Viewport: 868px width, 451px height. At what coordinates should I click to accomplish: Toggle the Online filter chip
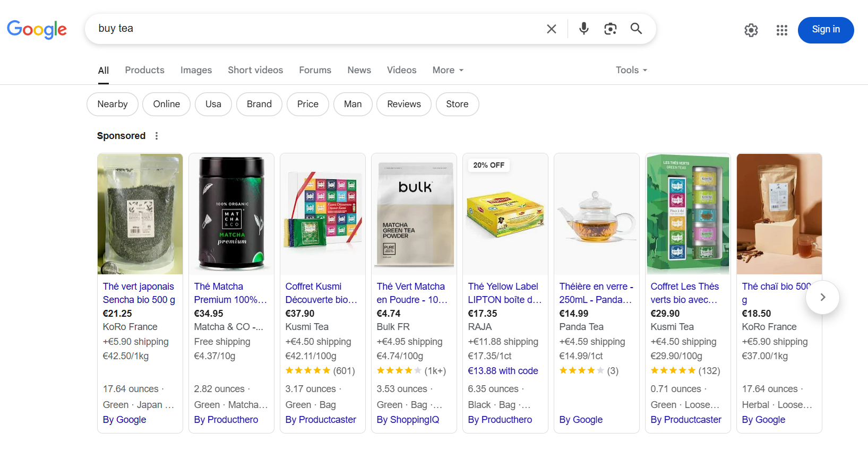(166, 104)
